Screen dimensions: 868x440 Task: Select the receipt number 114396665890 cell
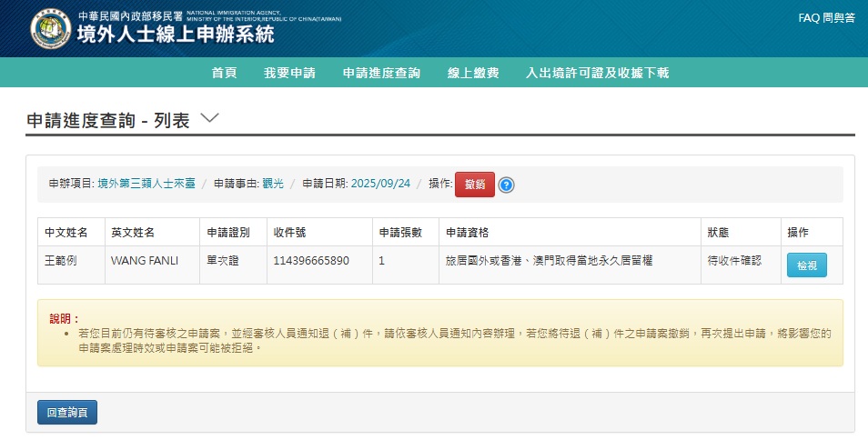tap(311, 261)
